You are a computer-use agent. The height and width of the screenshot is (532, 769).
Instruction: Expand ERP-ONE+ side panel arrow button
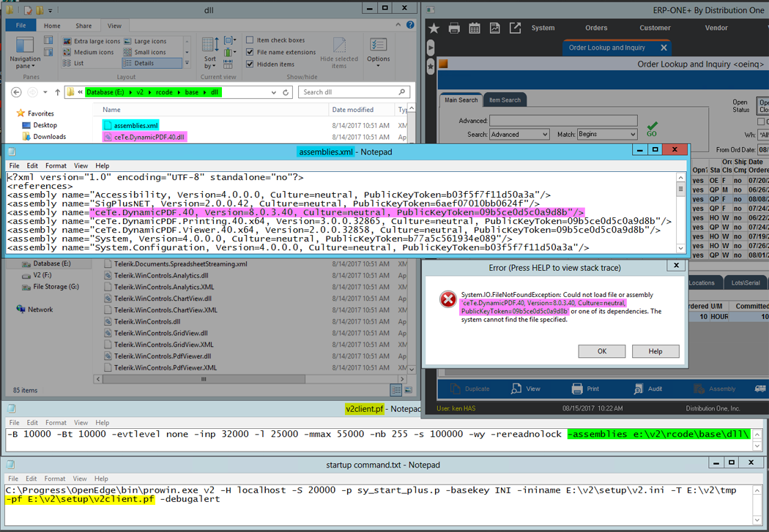tap(430, 48)
